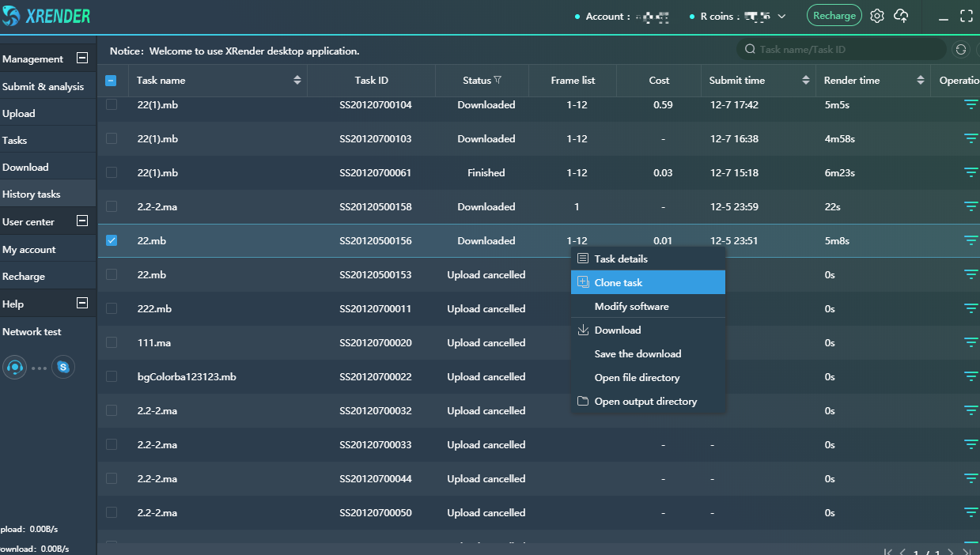
Task: Choose Clone task from context menu
Action: click(618, 282)
